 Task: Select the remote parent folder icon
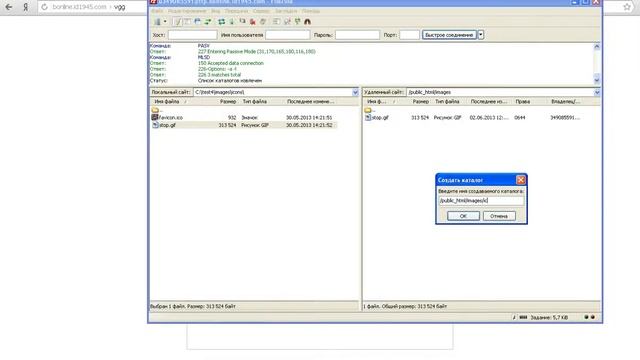[x=368, y=110]
